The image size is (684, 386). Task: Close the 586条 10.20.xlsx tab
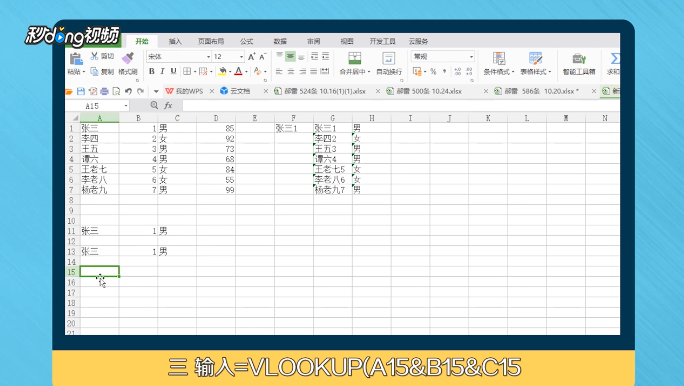tap(594, 91)
